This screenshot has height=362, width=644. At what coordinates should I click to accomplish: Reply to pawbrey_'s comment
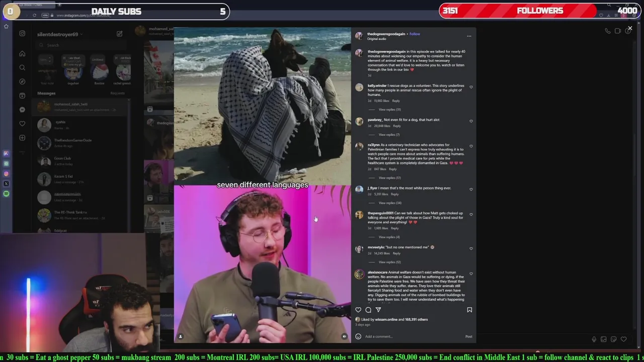[397, 126]
